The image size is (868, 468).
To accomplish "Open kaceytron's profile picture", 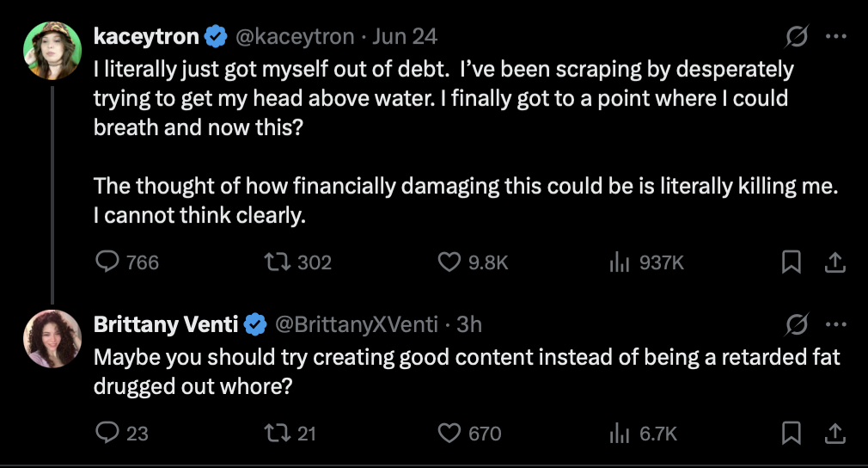I will [x=52, y=51].
